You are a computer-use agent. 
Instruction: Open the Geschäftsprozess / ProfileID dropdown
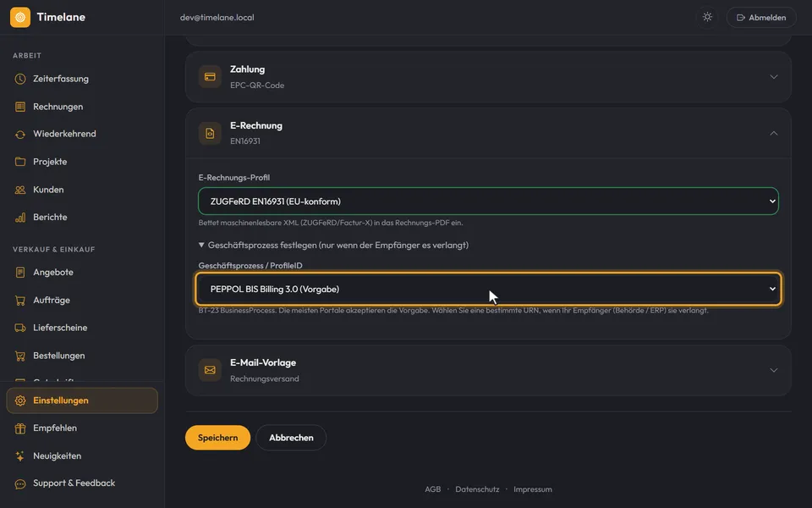[488, 289]
